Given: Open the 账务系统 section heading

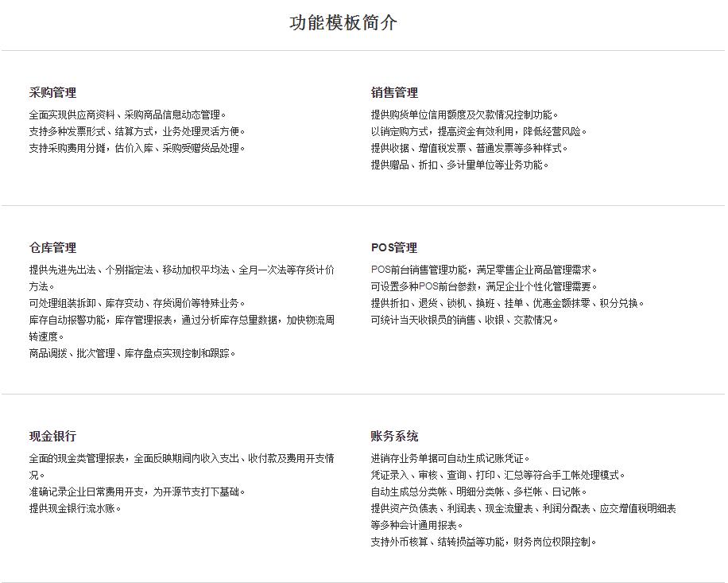Looking at the screenshot, I should coord(394,436).
